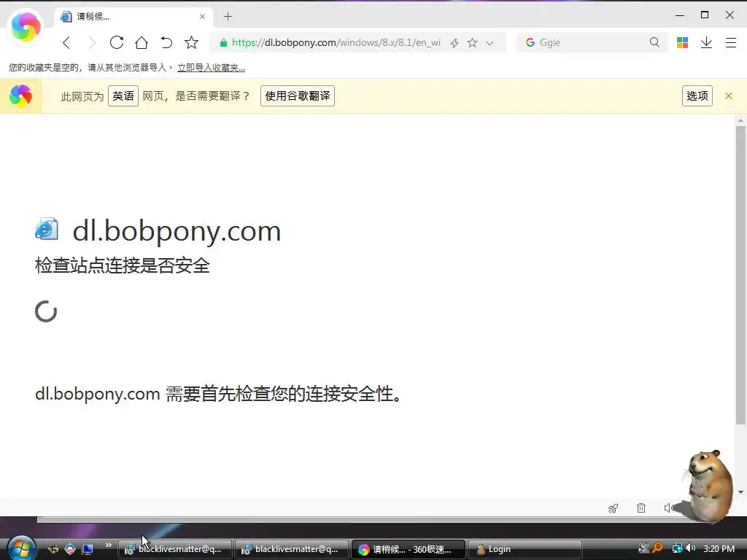Open the home page icon

click(x=142, y=43)
